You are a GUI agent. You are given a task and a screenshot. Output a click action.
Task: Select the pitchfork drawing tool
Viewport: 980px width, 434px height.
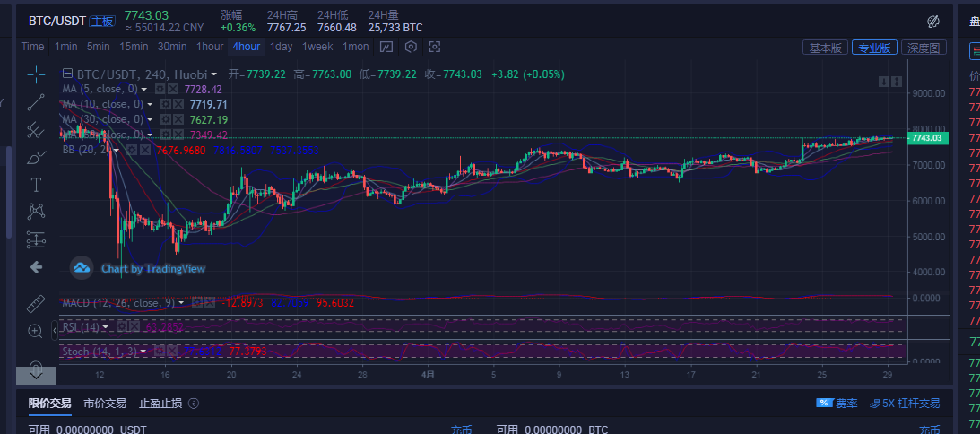(36, 129)
